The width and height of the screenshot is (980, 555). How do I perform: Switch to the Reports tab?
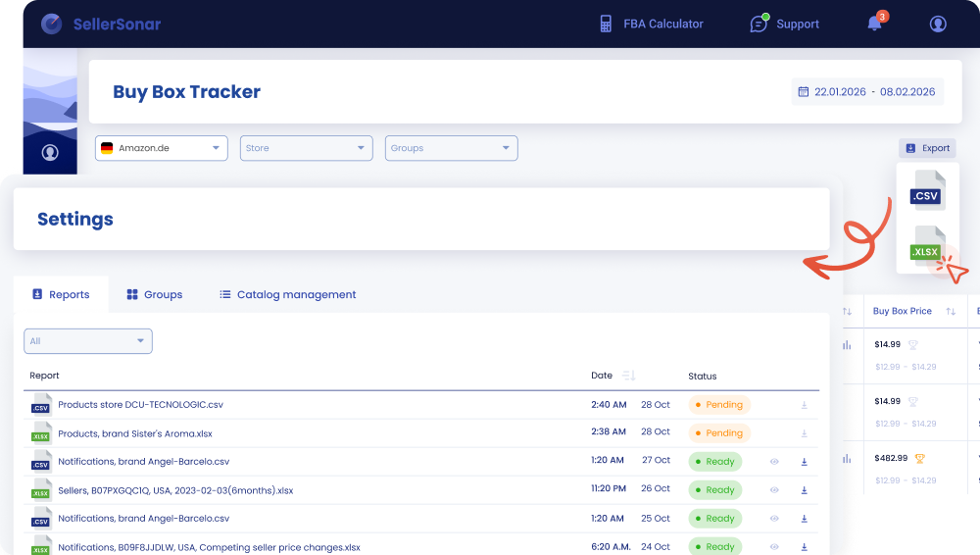point(61,295)
